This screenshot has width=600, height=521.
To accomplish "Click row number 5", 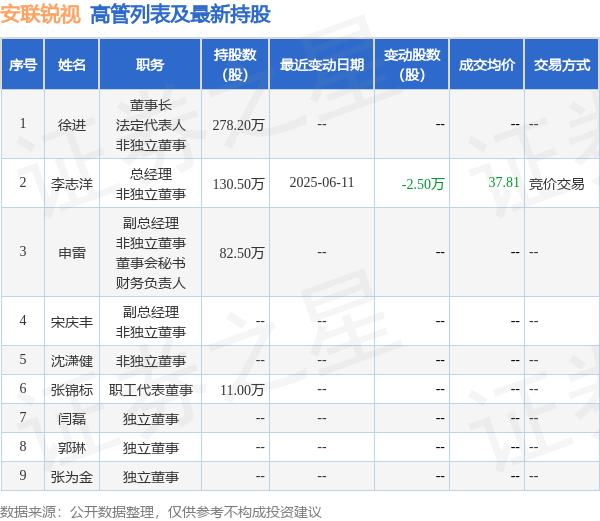I will (x=23, y=359).
